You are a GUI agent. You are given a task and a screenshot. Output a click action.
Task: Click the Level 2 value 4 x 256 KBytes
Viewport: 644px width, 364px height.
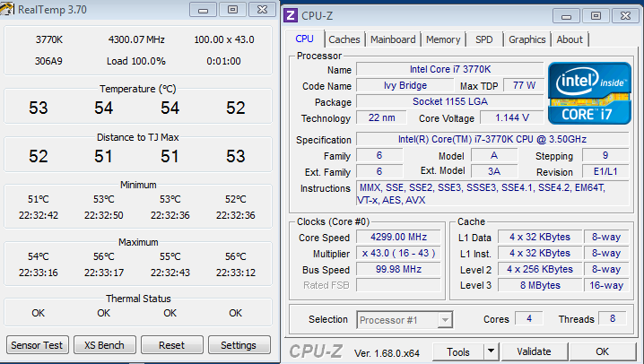click(x=540, y=269)
